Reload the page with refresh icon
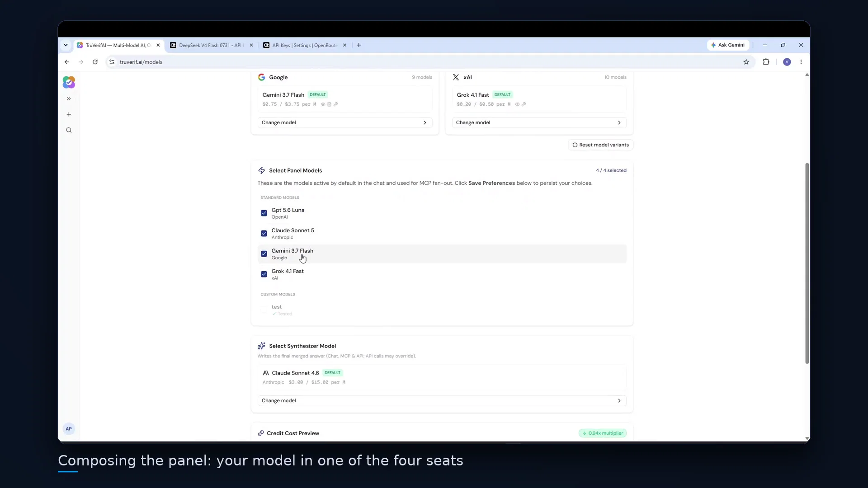The height and width of the screenshot is (488, 868). pyautogui.click(x=95, y=62)
